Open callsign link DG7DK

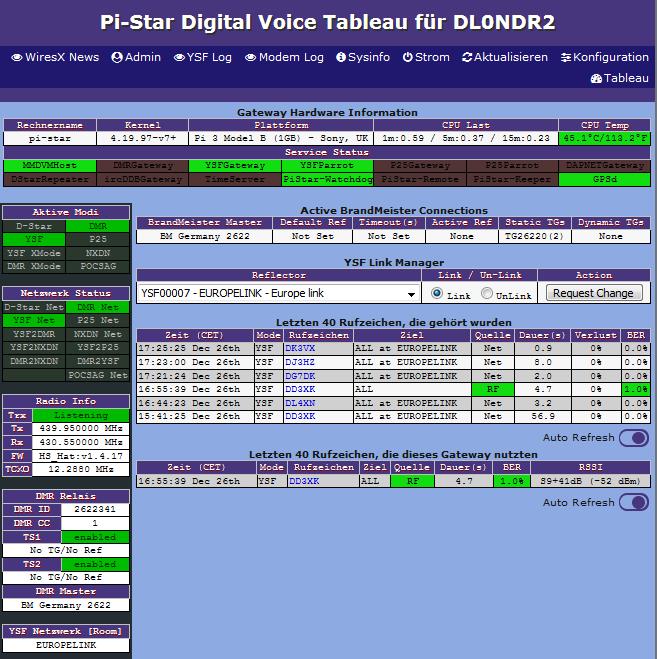pyautogui.click(x=300, y=376)
